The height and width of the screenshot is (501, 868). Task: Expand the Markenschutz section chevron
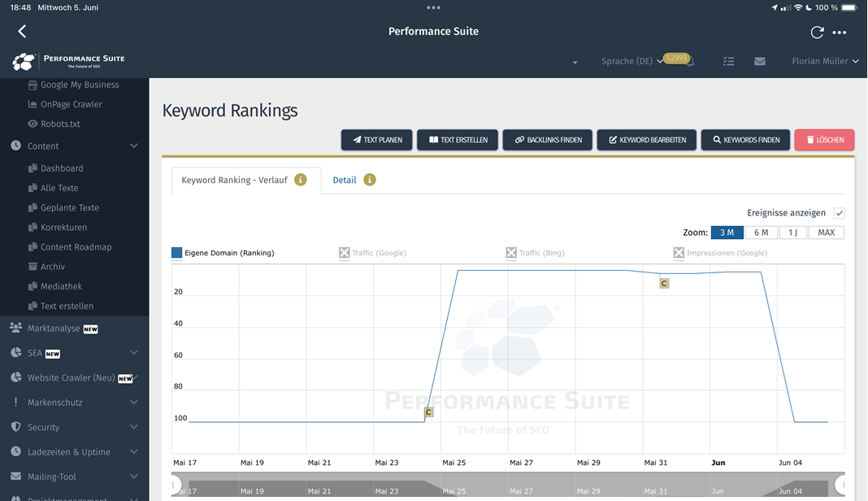point(134,402)
